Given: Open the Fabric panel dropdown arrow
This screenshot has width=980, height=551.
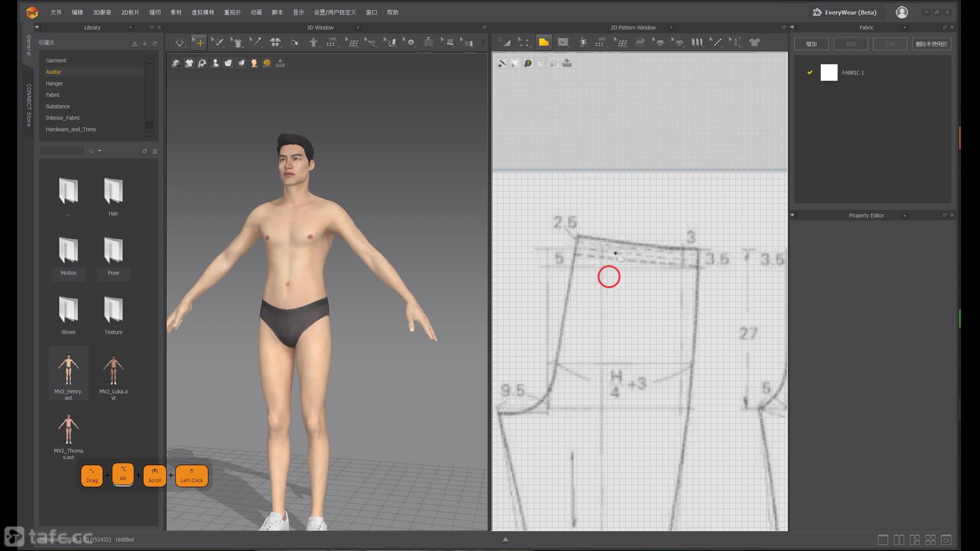Looking at the screenshot, I should pos(905,28).
